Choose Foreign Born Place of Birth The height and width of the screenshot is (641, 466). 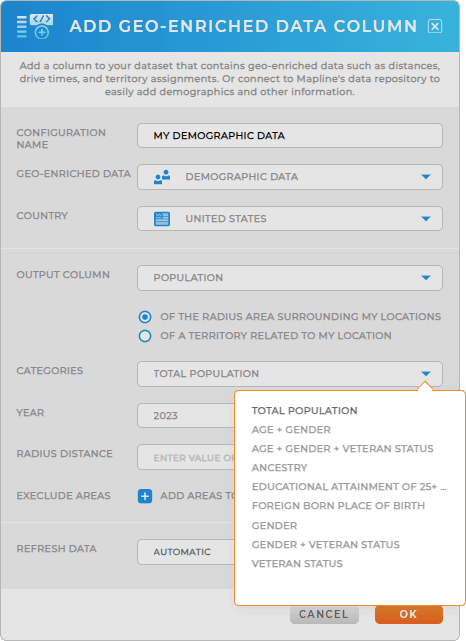click(338, 506)
